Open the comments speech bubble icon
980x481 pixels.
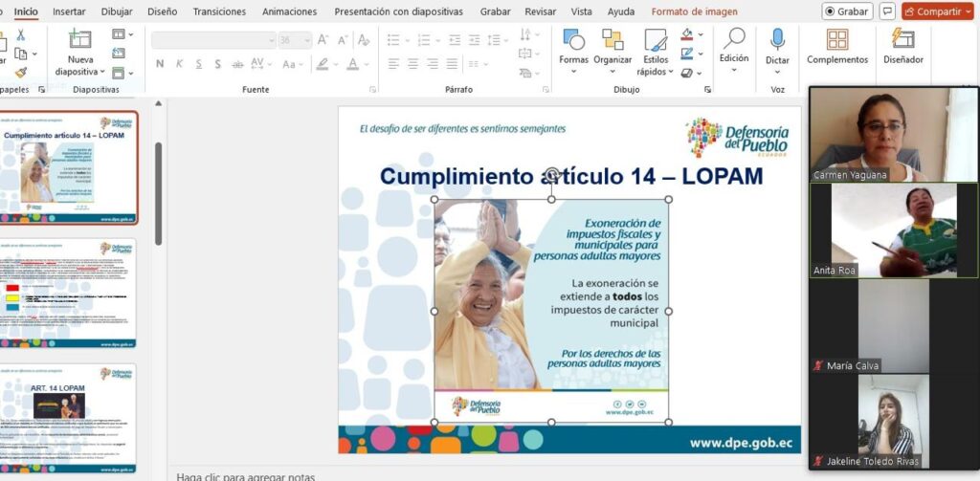[887, 11]
